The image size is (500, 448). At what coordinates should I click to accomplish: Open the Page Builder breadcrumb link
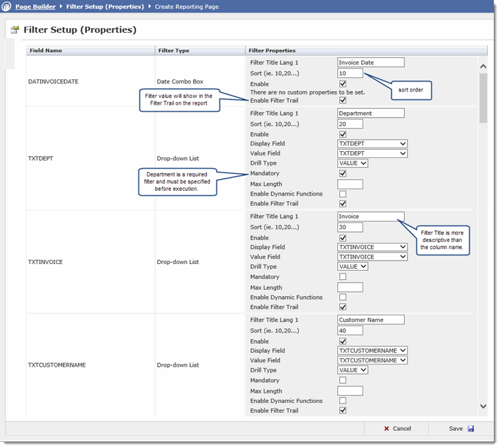pyautogui.click(x=36, y=7)
